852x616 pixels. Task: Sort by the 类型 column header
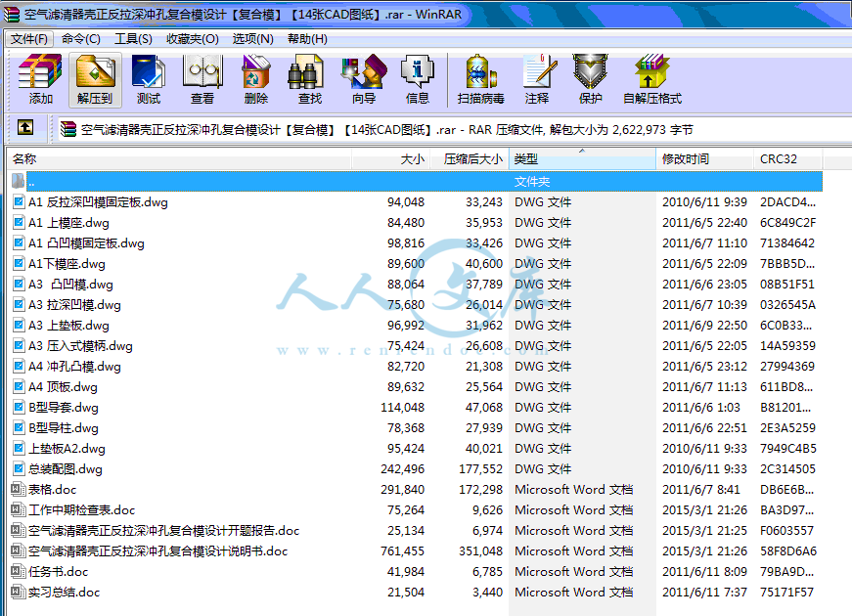click(582, 158)
